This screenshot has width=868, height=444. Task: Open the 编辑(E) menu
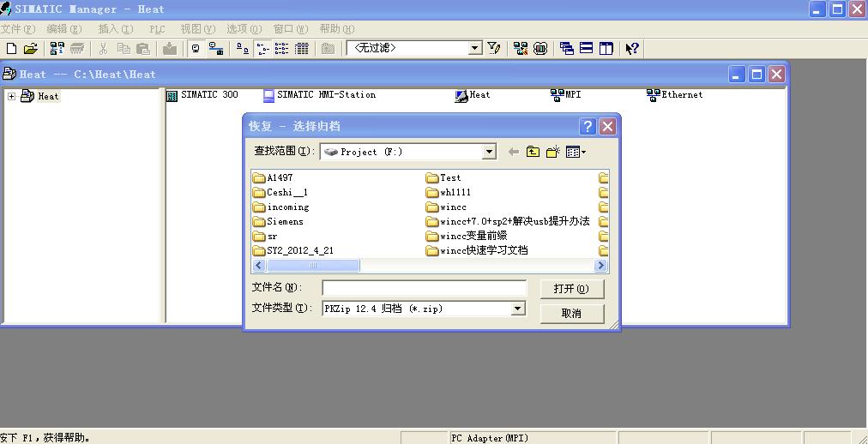[64, 29]
